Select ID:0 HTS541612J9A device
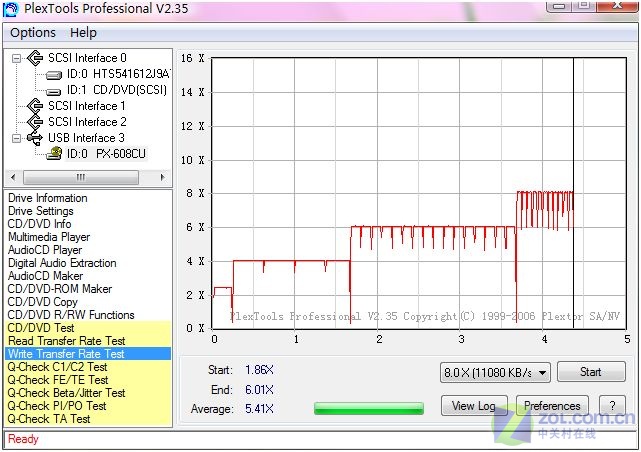Viewport: 641px width, 452px height. tap(118, 74)
